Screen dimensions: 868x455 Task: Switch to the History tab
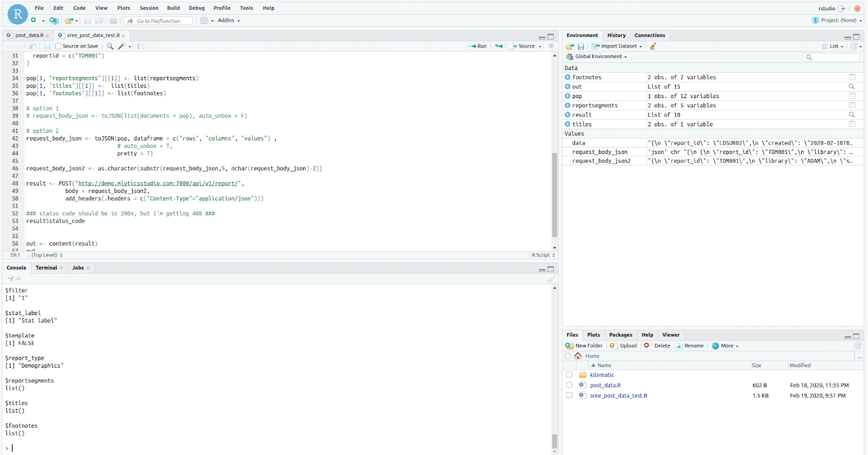[x=616, y=35]
